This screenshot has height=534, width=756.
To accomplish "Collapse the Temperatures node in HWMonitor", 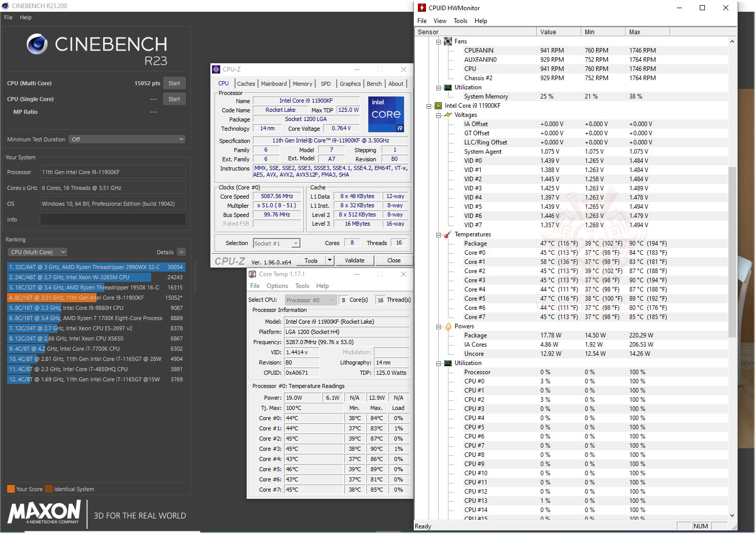I will 438,235.
